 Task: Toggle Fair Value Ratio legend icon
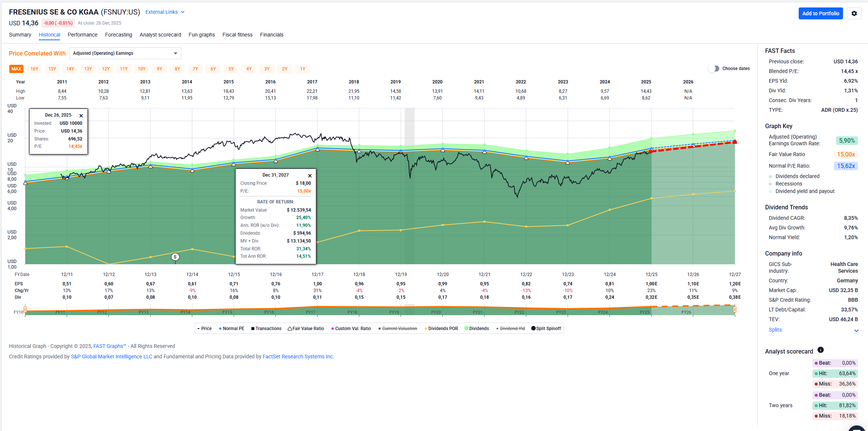coord(290,329)
